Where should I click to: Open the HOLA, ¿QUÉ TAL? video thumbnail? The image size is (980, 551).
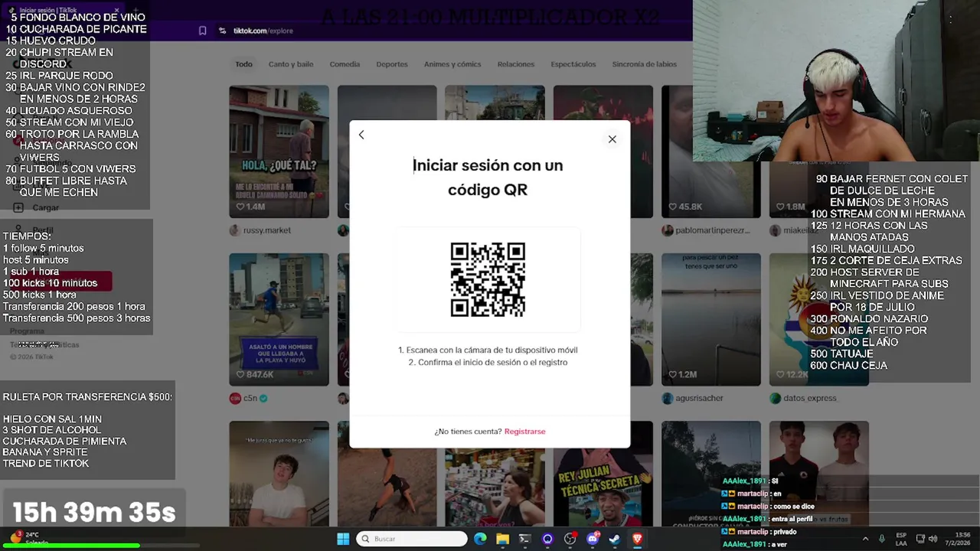click(279, 152)
